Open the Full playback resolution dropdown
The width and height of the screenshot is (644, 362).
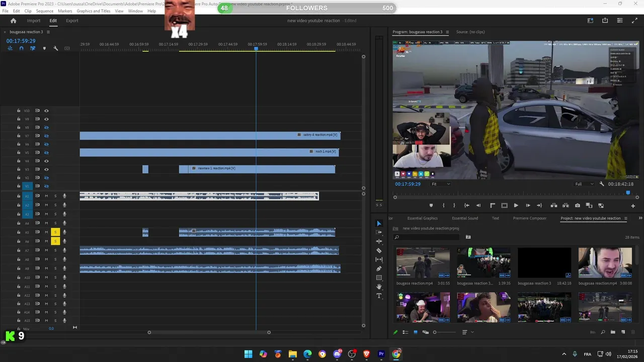pos(585,184)
